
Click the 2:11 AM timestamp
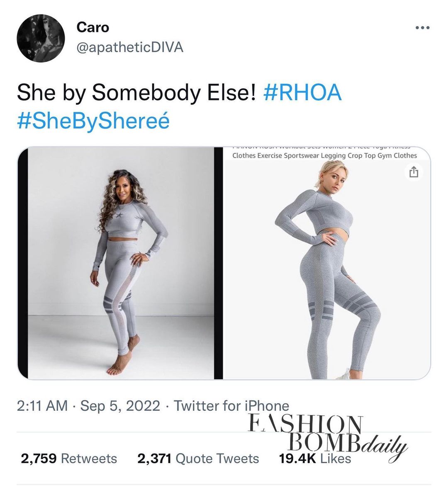[x=42, y=406]
